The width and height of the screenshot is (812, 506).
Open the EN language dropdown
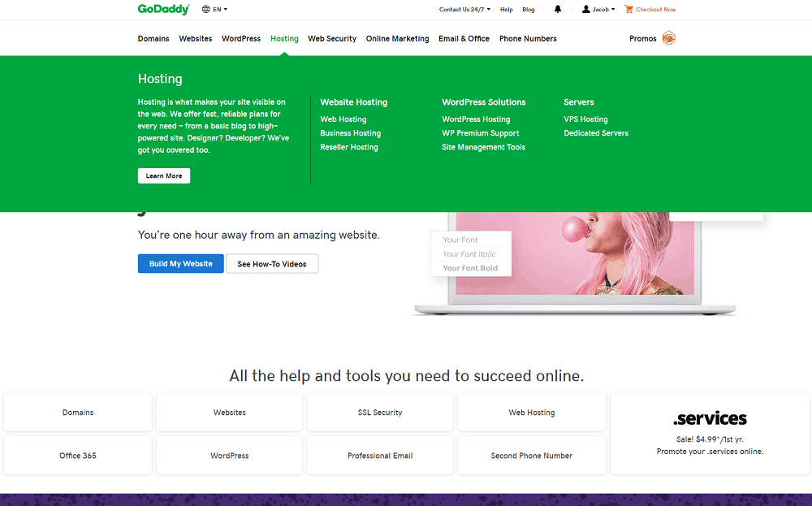coord(220,9)
